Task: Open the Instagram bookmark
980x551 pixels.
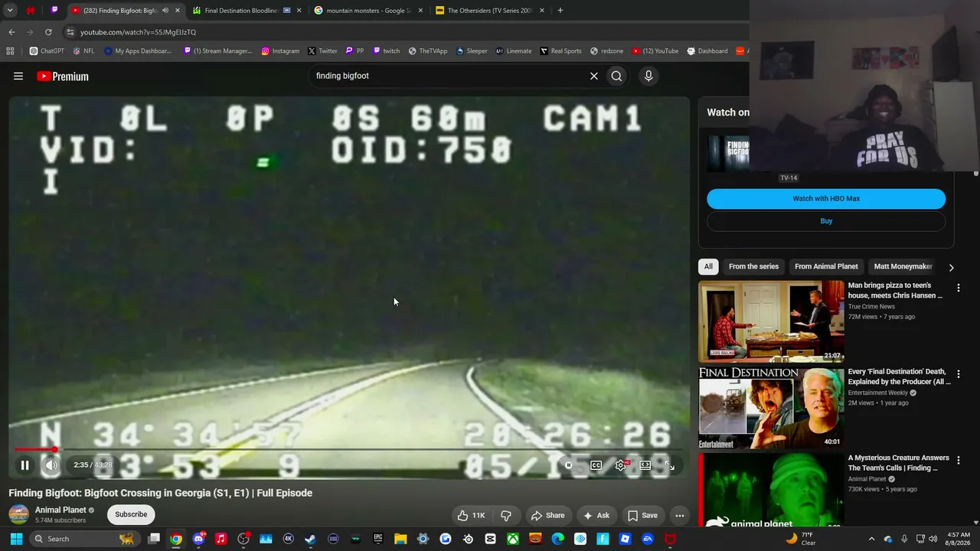Action: click(280, 51)
